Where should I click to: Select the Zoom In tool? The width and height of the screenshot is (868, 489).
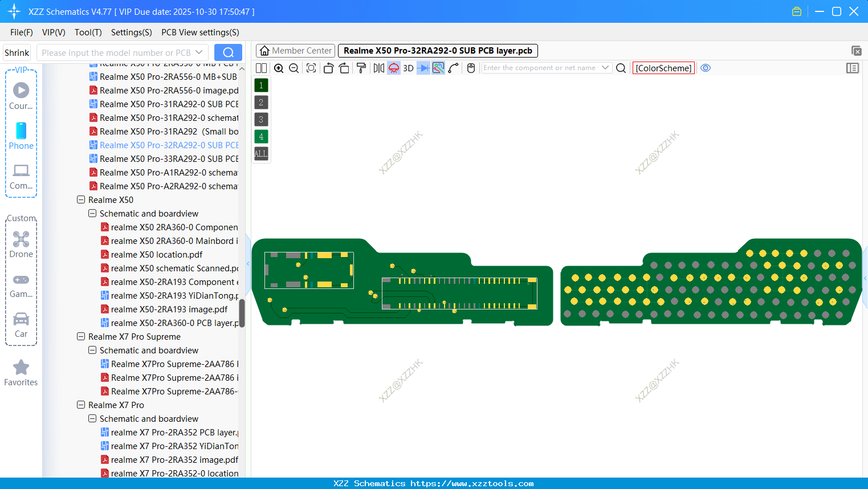tap(279, 68)
